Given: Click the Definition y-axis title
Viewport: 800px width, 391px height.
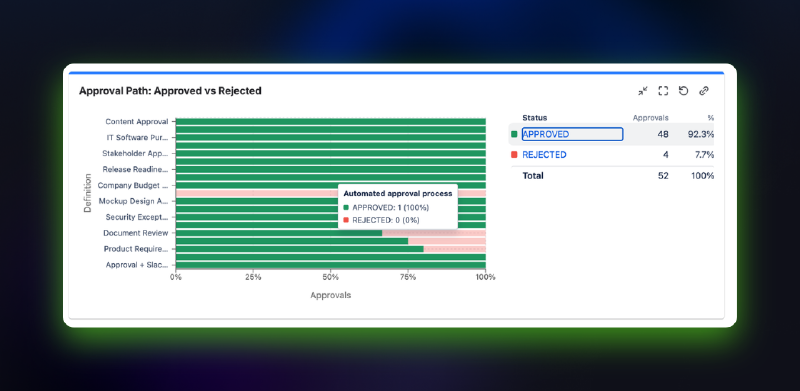Looking at the screenshot, I should (88, 193).
